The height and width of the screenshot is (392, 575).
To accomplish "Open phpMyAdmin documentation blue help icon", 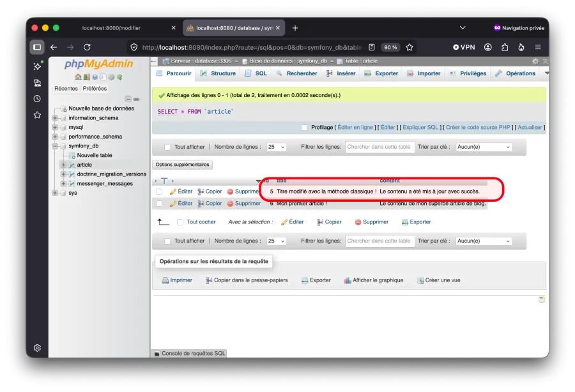I will click(95, 77).
